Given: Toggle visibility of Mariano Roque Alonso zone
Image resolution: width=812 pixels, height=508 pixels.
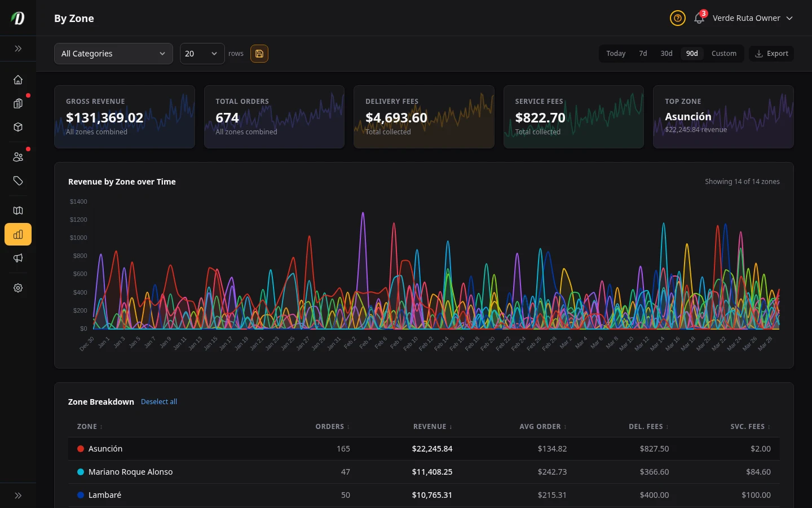Looking at the screenshot, I should click(x=80, y=472).
